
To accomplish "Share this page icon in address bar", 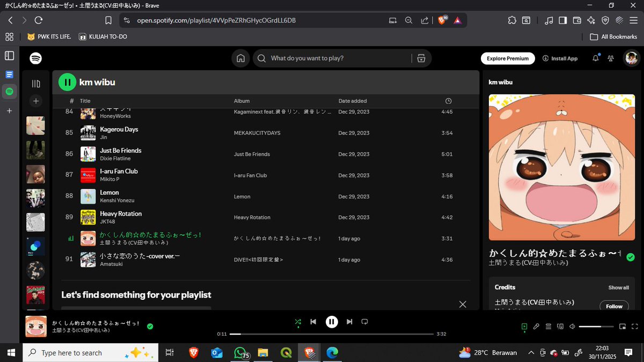I will pyautogui.click(x=425, y=20).
